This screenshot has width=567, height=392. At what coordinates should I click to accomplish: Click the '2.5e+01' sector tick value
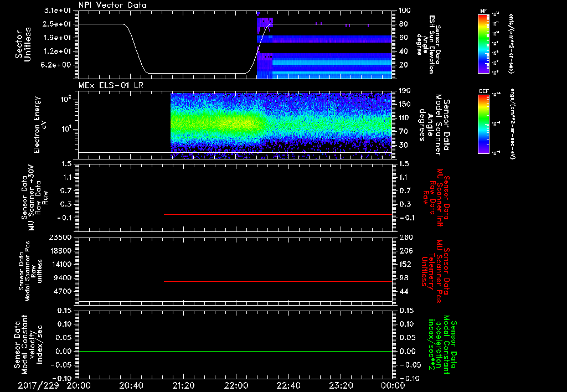58,24
